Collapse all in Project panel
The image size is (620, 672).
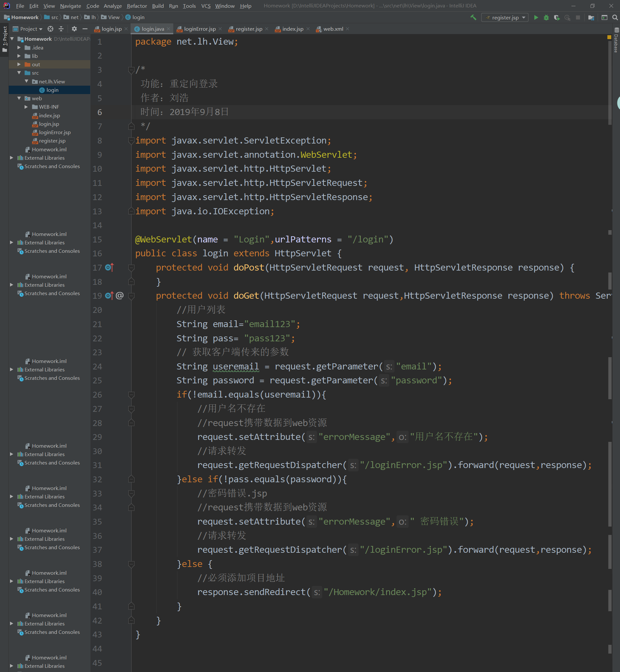[x=61, y=29]
